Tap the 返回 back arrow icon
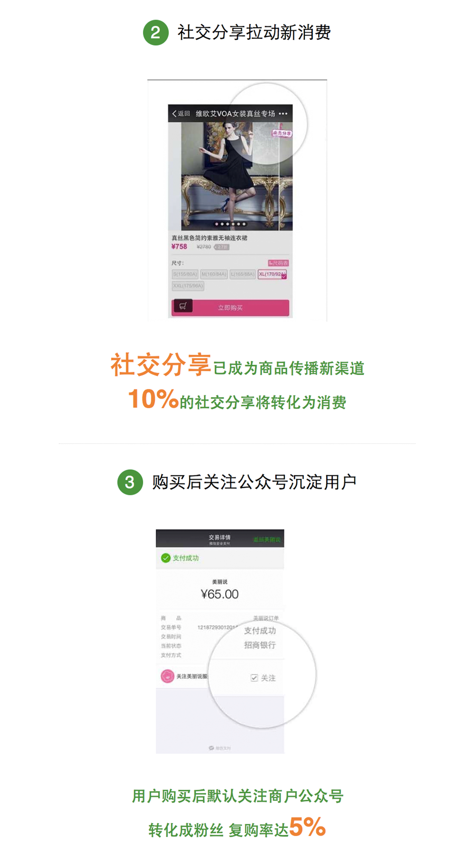 click(174, 114)
